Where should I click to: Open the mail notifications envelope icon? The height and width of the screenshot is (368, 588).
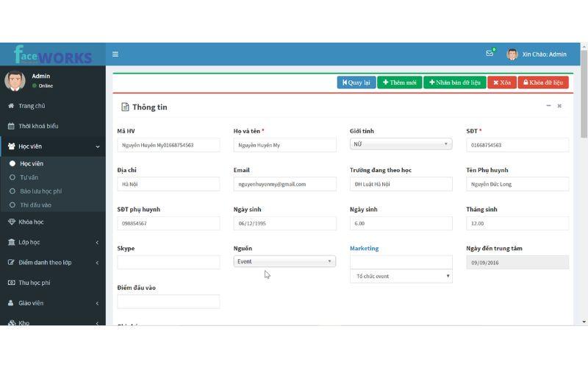[490, 54]
